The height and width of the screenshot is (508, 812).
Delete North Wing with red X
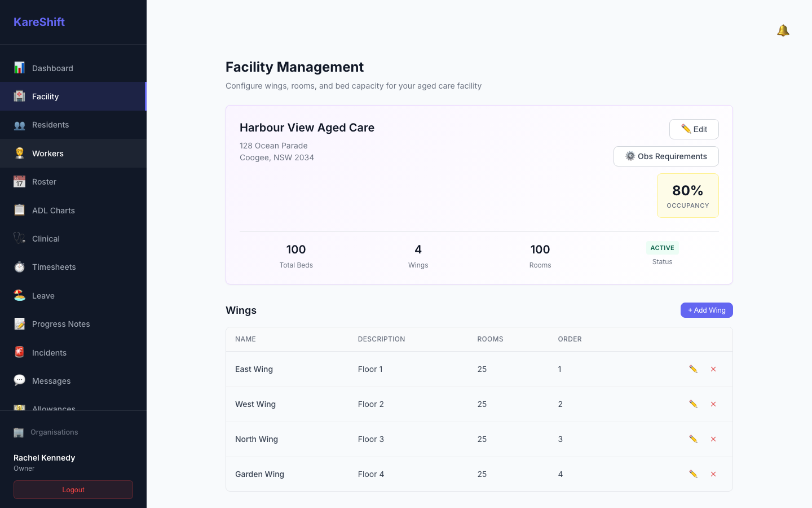pos(713,439)
